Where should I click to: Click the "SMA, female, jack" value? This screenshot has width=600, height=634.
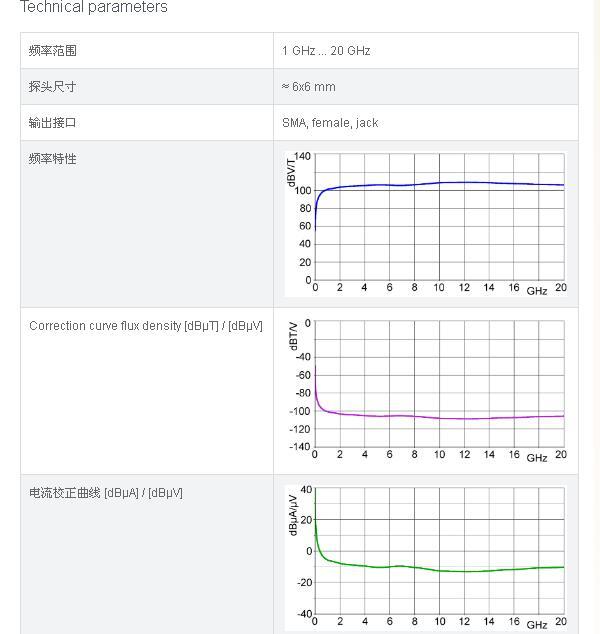(x=330, y=123)
